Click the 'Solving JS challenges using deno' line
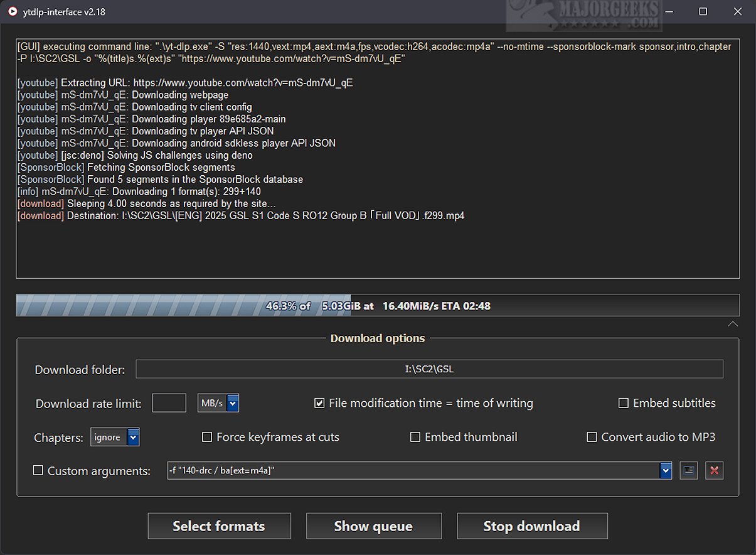The width and height of the screenshot is (756, 555). coord(135,155)
